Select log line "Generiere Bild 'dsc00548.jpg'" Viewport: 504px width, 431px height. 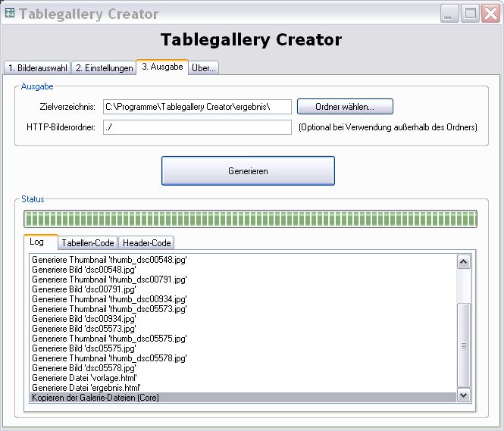[x=243, y=270]
